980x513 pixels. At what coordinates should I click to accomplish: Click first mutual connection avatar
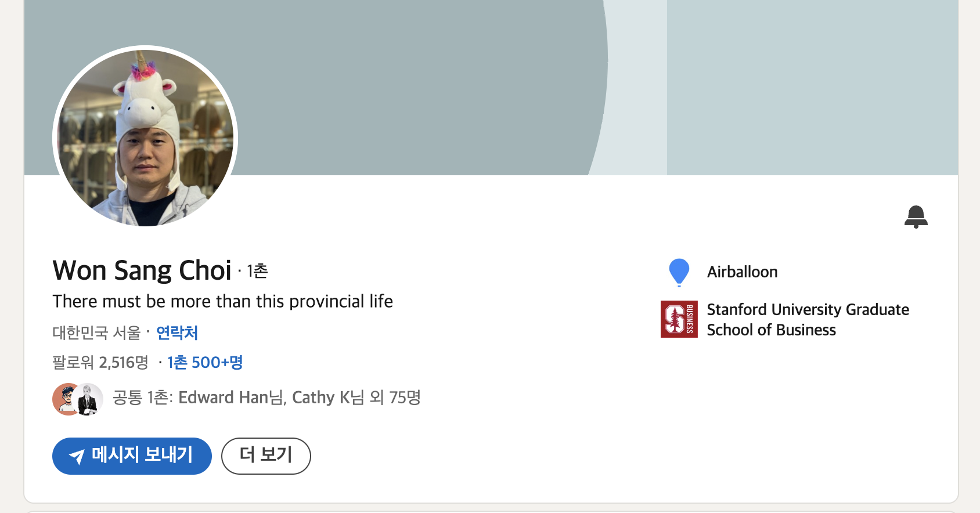point(67,399)
